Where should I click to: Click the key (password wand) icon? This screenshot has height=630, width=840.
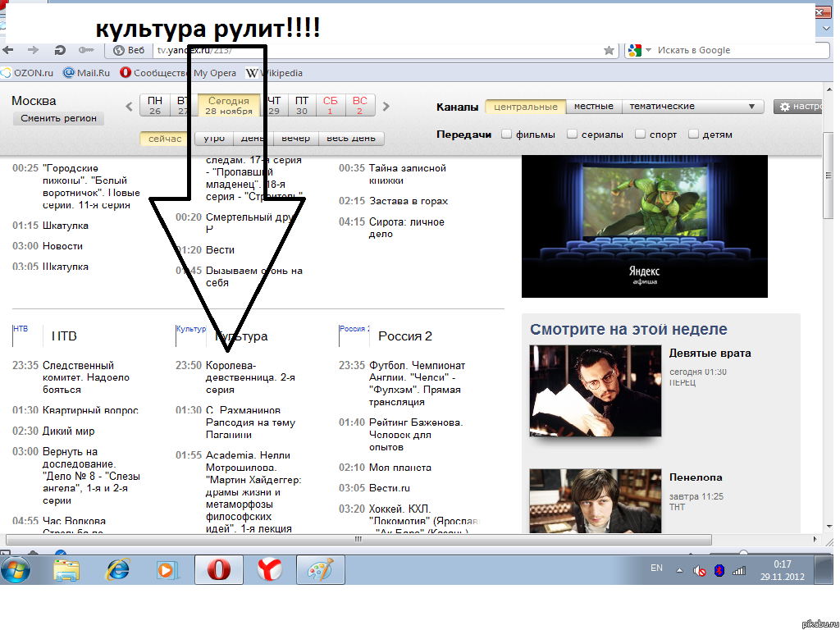point(85,50)
